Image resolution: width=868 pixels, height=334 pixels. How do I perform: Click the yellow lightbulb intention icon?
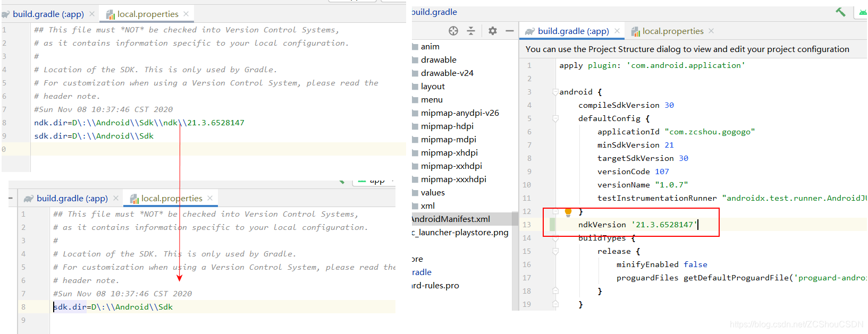click(568, 212)
